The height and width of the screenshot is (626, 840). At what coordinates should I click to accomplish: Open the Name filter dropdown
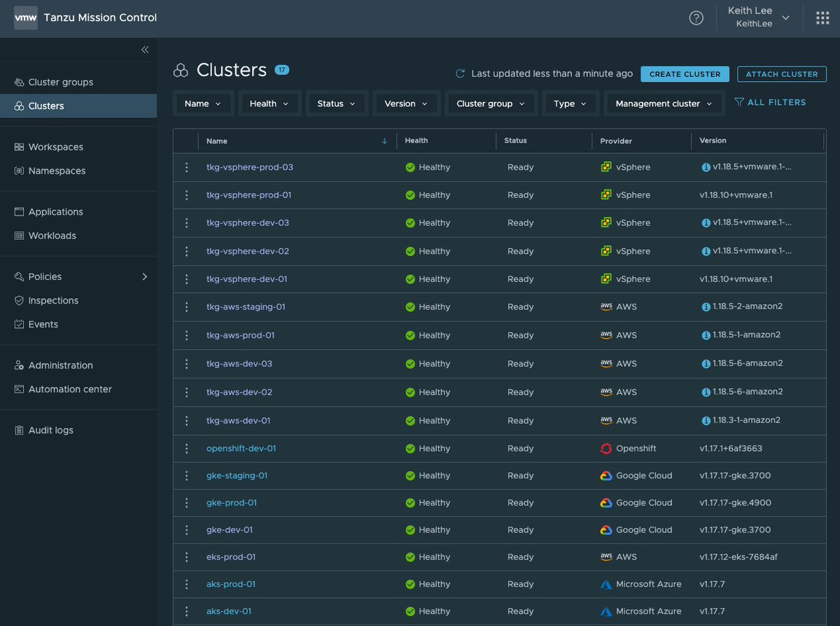(203, 104)
